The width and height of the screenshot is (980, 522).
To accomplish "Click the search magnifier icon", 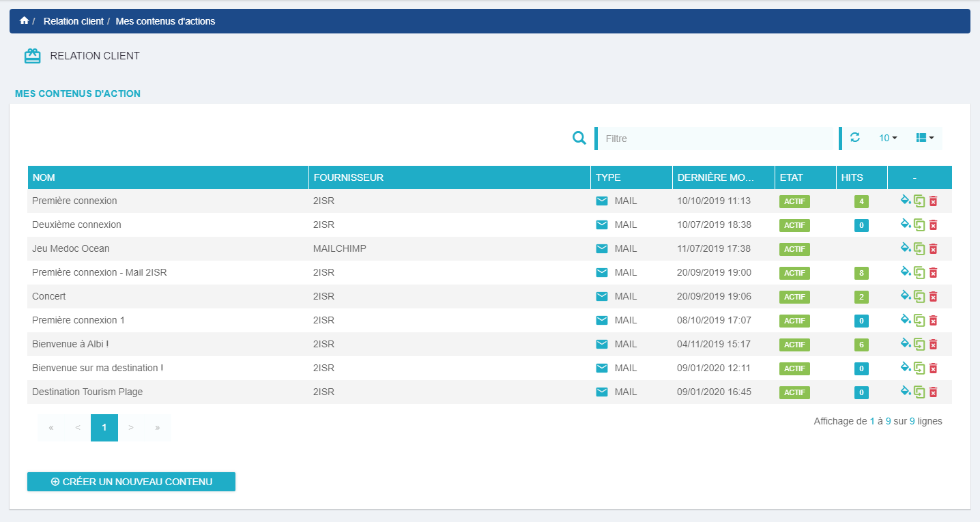I will coord(579,139).
